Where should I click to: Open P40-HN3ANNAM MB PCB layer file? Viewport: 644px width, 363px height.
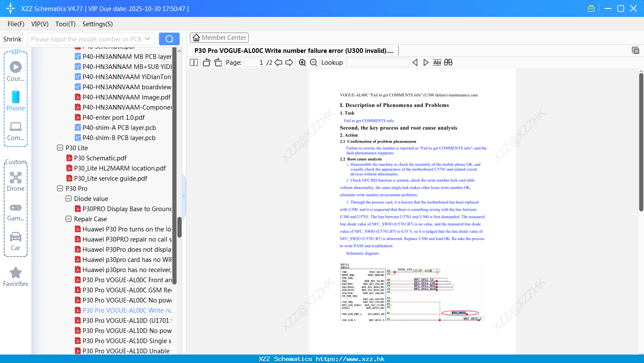123,56
